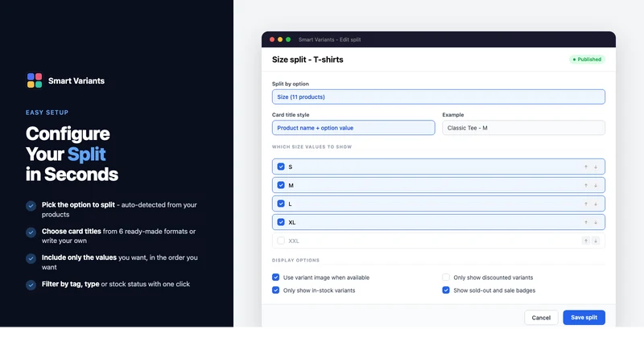
Task: Click the 'Smart Variants - Edit split' window title
Action: [329, 39]
